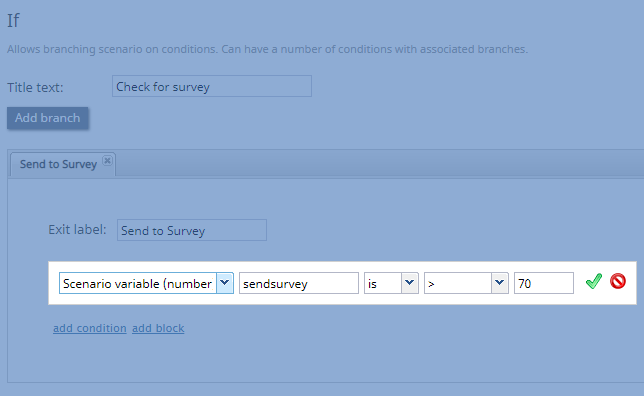The width and height of the screenshot is (644, 396).
Task: Open the add block link
Action: tap(158, 328)
